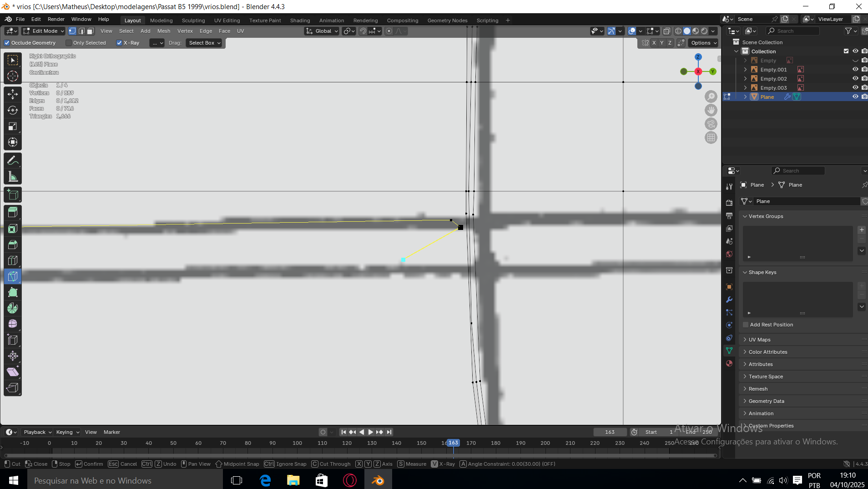The height and width of the screenshot is (489, 868).
Task: Hide Empty.002 with its eye icon
Action: click(855, 79)
